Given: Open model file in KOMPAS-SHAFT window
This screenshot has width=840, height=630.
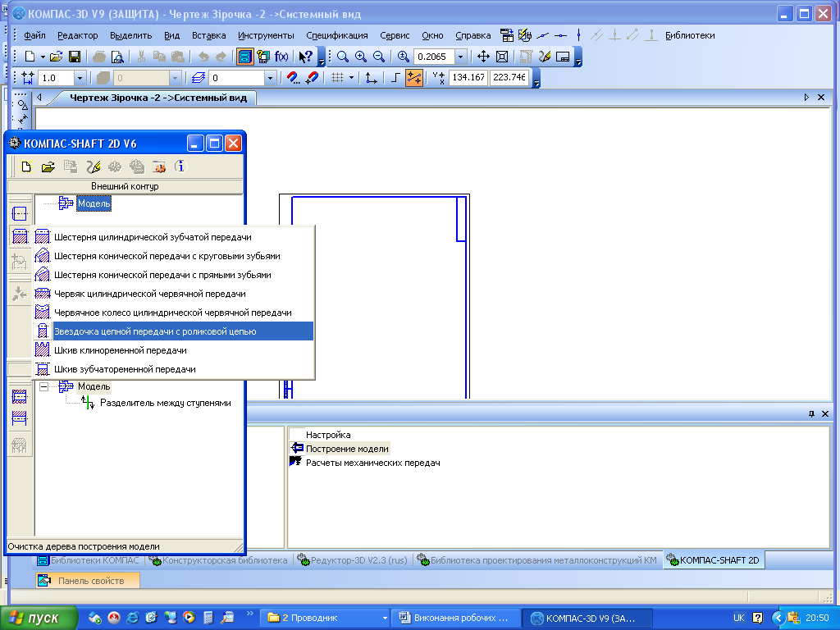Looking at the screenshot, I should click(48, 167).
